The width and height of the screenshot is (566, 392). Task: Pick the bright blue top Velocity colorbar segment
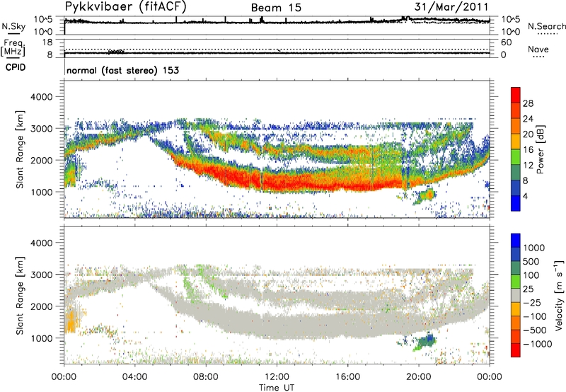click(x=516, y=241)
